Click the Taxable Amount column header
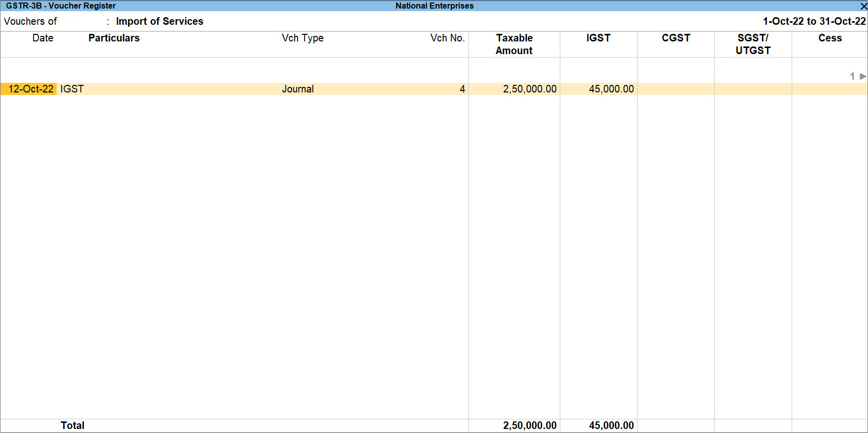868x433 pixels. 514,44
